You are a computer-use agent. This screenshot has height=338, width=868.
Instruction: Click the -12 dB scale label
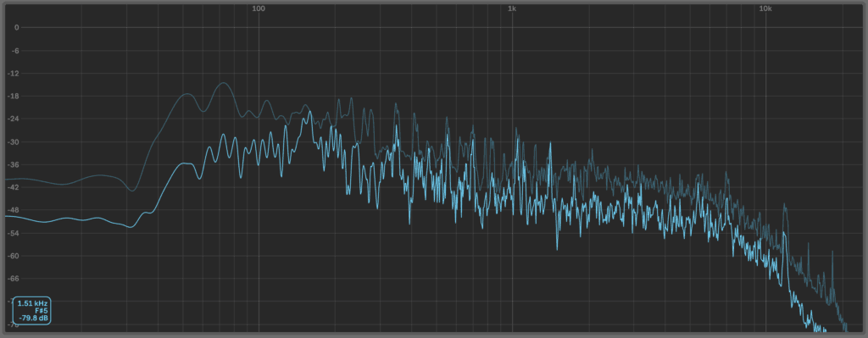pos(14,73)
